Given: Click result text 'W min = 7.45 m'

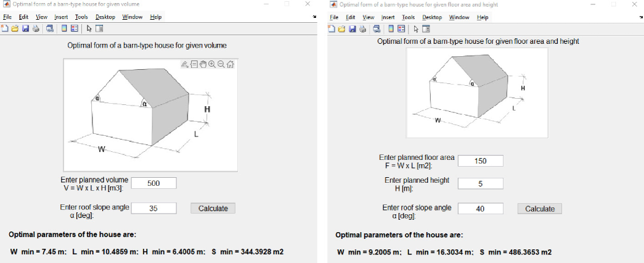Looking at the screenshot, I should point(38,251).
